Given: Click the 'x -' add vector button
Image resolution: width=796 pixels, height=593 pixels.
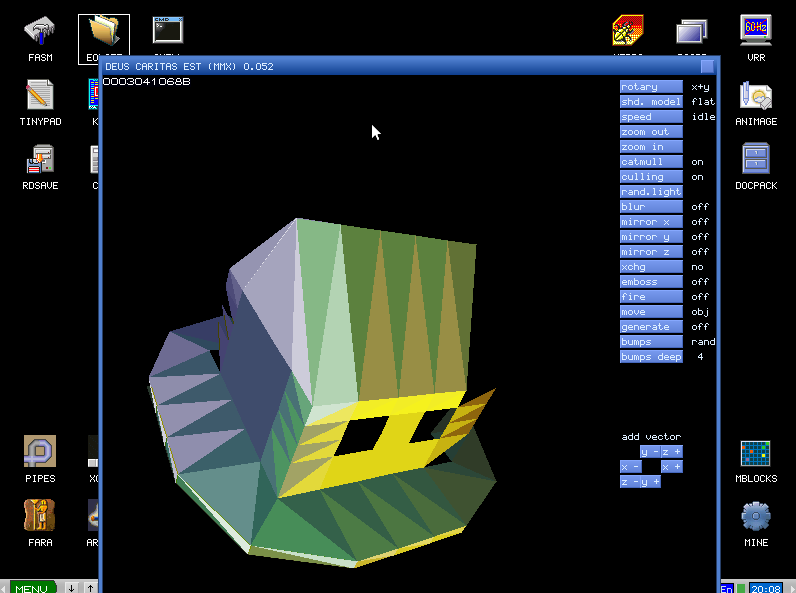Looking at the screenshot, I should tap(630, 467).
